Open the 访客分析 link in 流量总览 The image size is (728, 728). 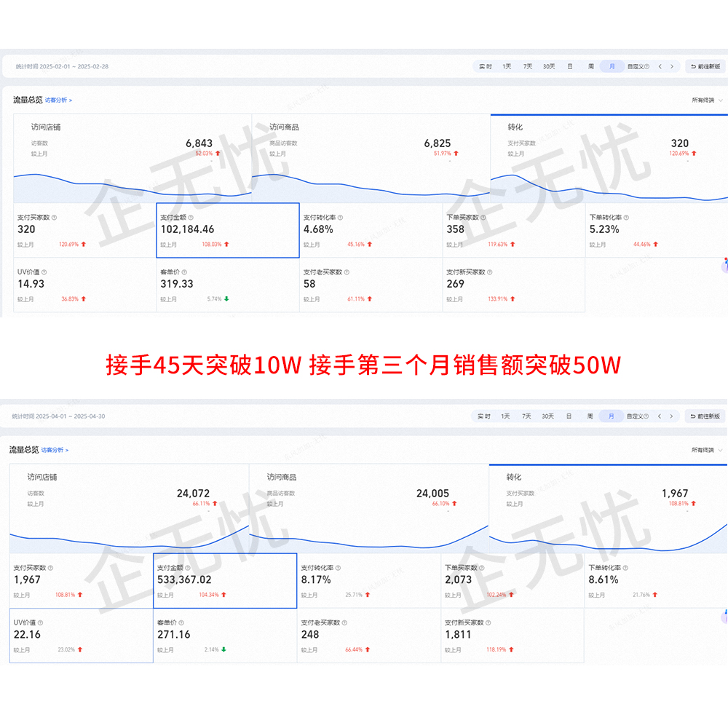tap(58, 100)
